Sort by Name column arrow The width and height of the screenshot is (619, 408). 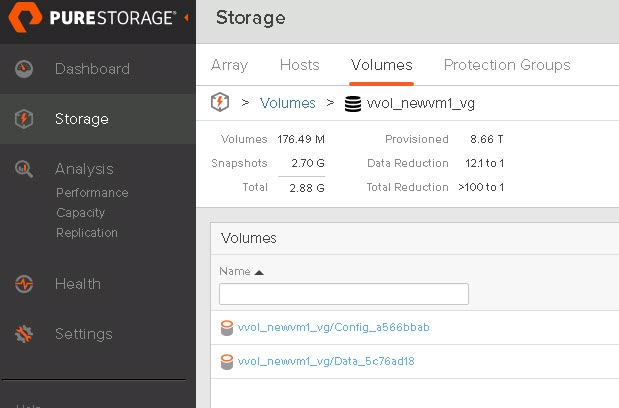(x=259, y=272)
